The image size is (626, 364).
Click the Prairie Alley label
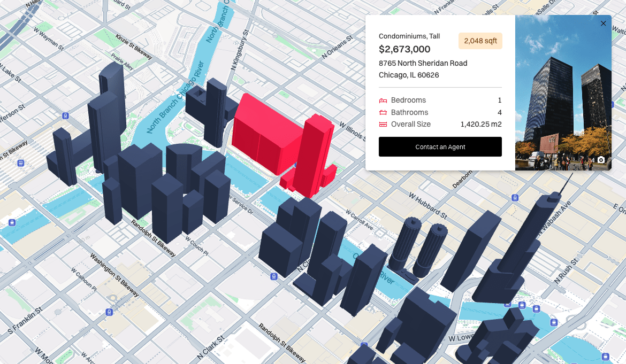coord(122,62)
